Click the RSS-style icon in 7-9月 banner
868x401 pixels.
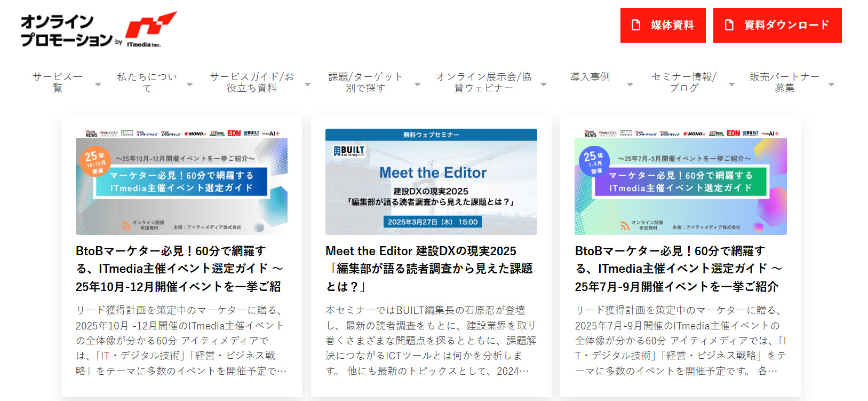click(625, 225)
